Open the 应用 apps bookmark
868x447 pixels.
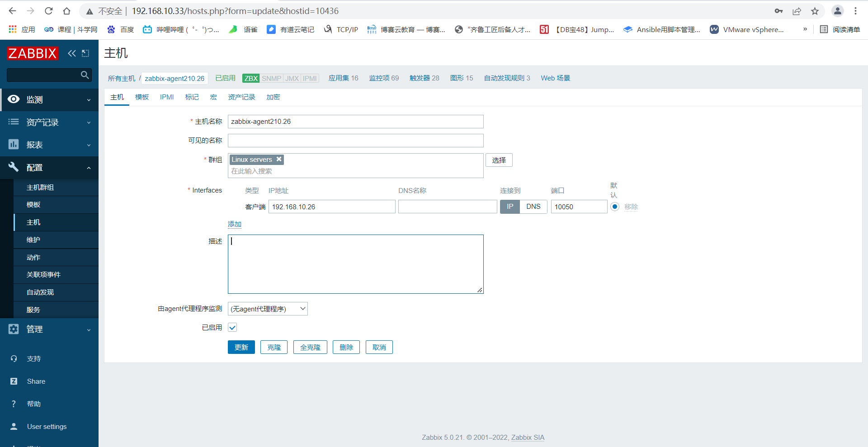[x=22, y=29]
